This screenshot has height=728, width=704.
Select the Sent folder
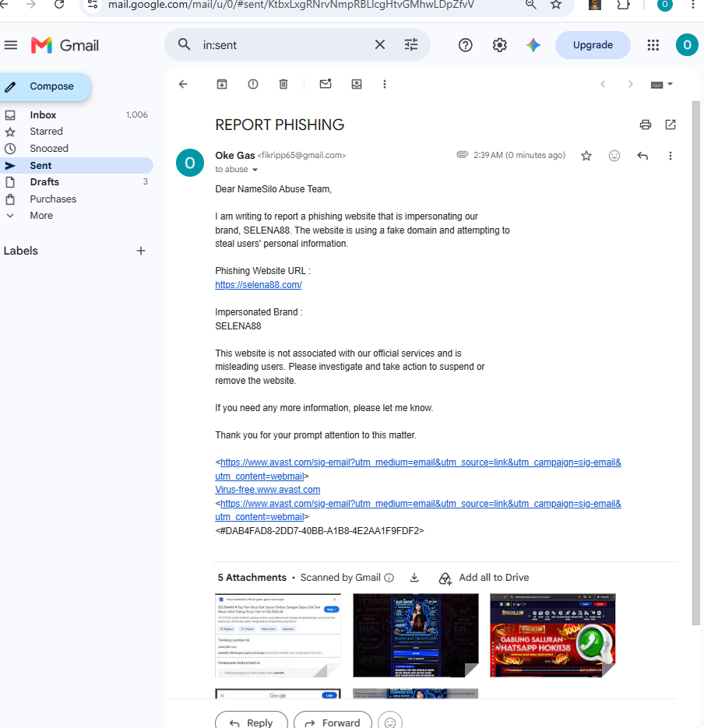point(76,165)
